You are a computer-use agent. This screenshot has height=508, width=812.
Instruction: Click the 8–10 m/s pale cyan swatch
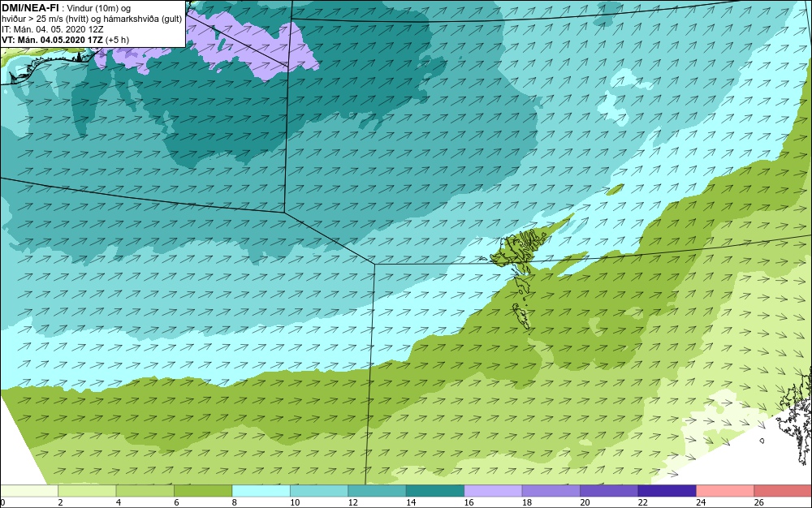[261, 491]
